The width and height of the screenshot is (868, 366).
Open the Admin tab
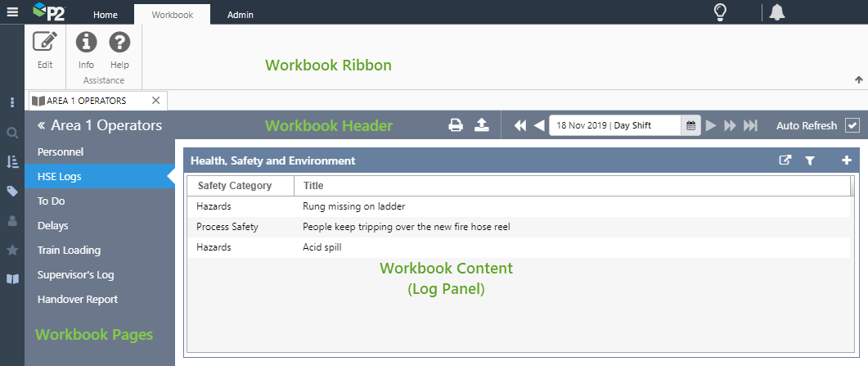(x=241, y=15)
